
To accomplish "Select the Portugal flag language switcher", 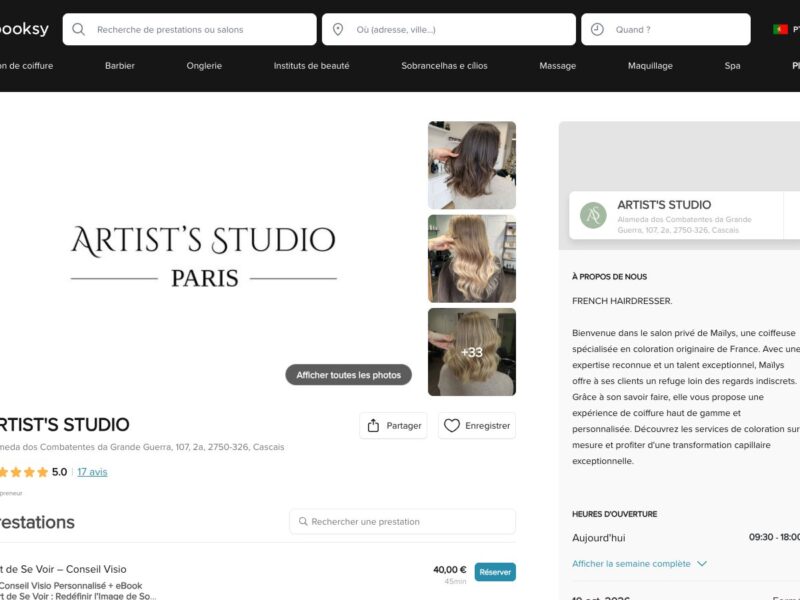I will [x=780, y=30].
